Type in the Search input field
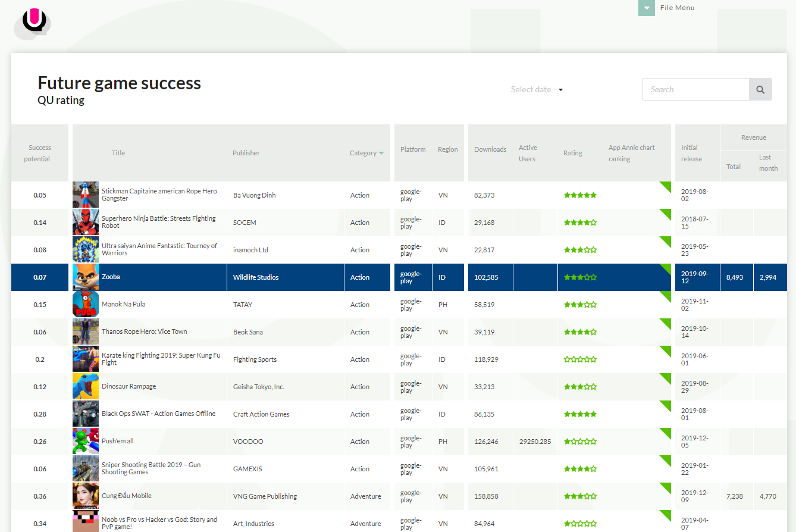 [695, 89]
